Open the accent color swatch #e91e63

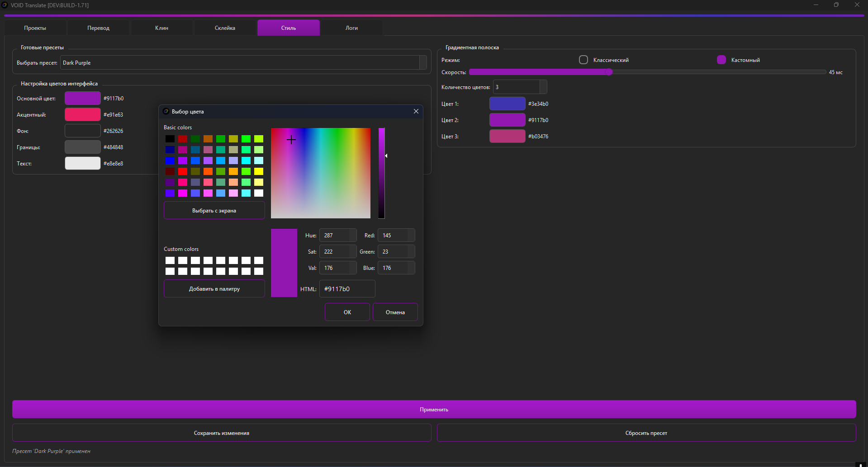point(83,115)
